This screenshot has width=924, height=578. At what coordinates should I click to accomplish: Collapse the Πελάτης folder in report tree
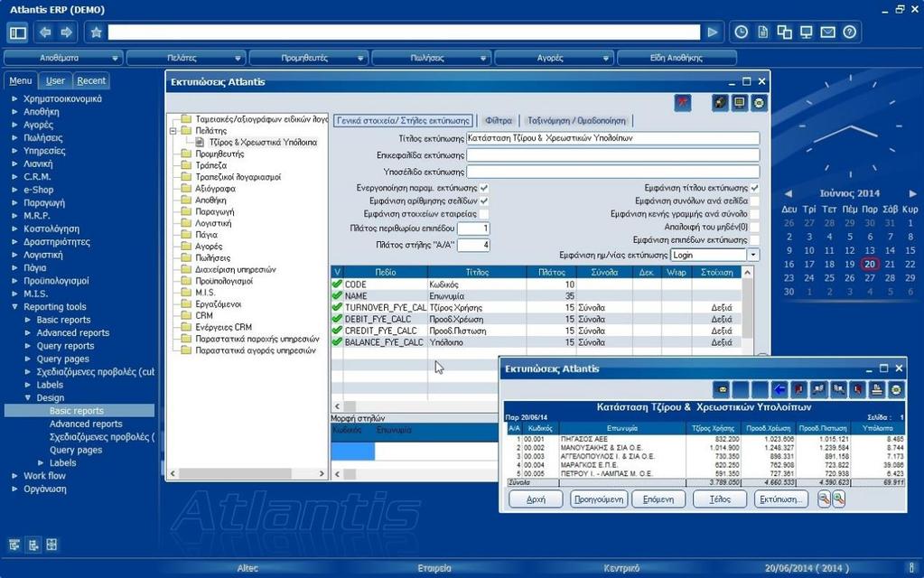(x=173, y=131)
